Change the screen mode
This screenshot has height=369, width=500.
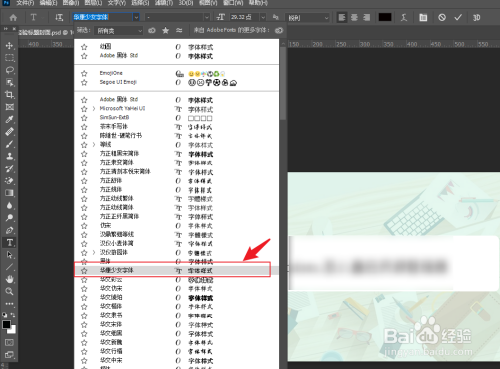pos(9,355)
